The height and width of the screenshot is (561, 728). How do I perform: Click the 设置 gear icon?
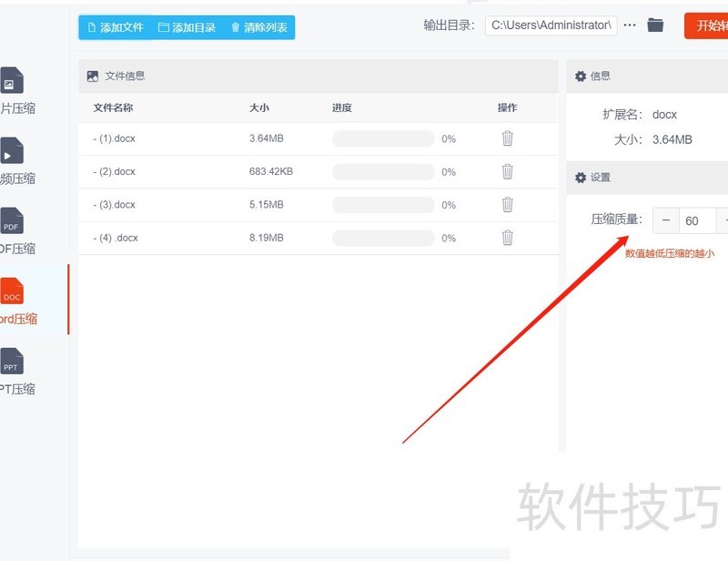click(581, 178)
